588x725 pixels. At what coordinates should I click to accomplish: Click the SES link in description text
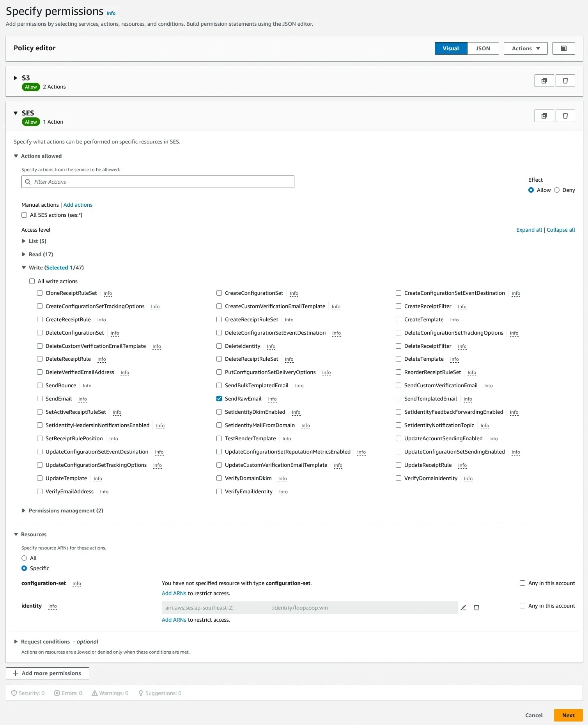pyautogui.click(x=174, y=142)
